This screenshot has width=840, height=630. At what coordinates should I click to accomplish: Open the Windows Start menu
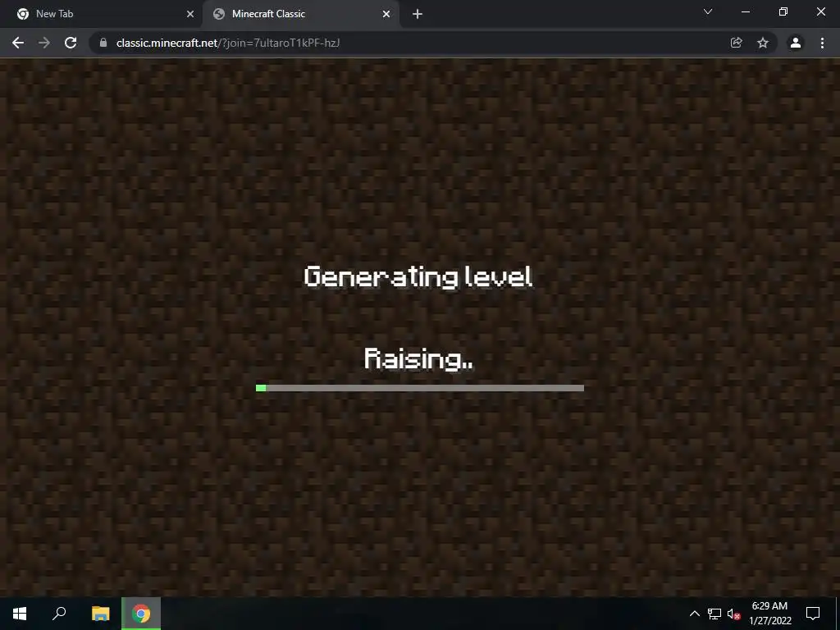(x=20, y=614)
